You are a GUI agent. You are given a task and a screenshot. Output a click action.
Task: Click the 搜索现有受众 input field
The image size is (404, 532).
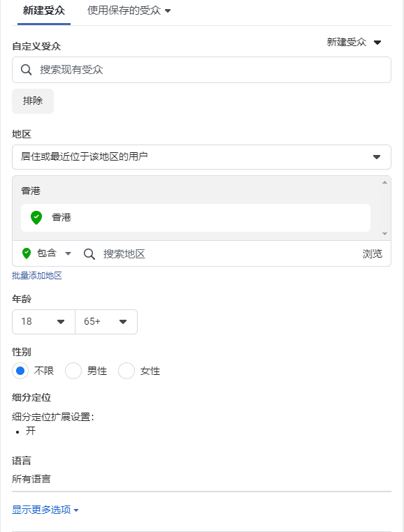201,70
